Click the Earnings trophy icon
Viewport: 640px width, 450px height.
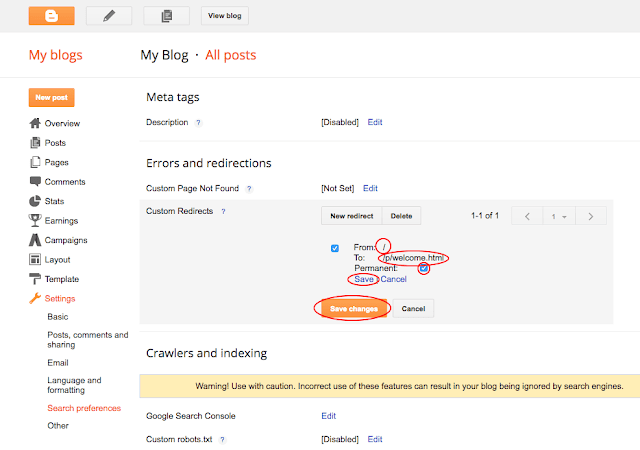36,221
